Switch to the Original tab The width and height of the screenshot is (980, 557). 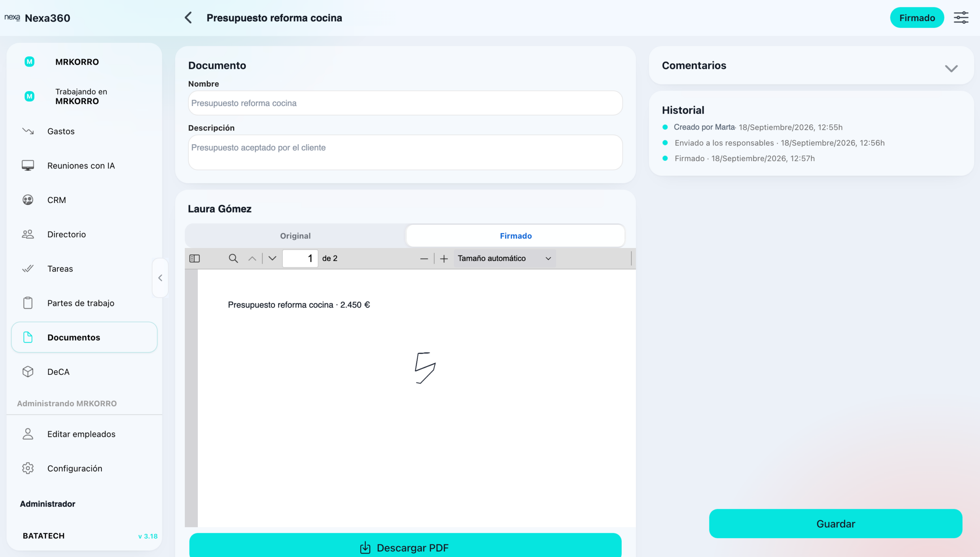[x=295, y=236]
